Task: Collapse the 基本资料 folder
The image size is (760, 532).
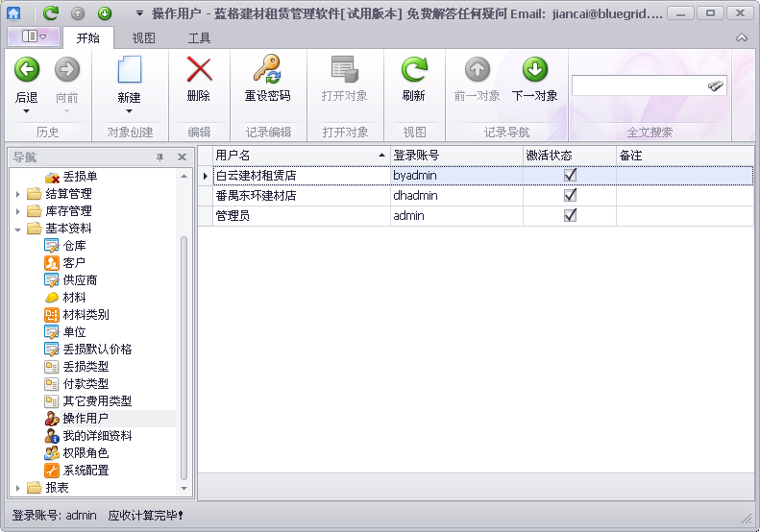Action: pyautogui.click(x=18, y=230)
